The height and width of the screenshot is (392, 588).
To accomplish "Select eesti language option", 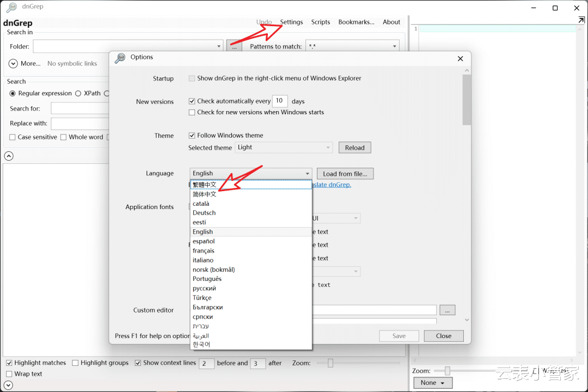I will tap(251, 222).
